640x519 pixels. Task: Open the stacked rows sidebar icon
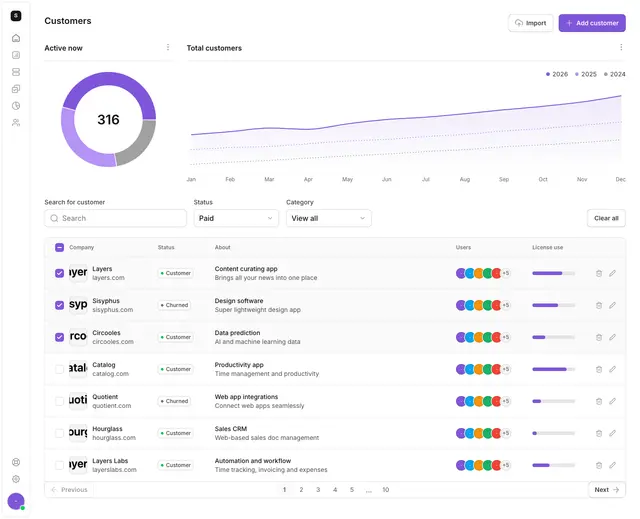click(16, 72)
